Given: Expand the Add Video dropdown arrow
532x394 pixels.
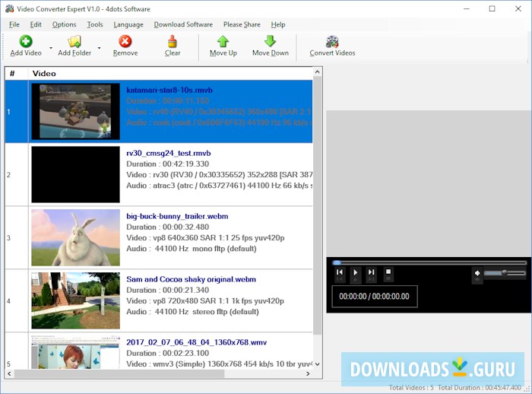Looking at the screenshot, I should point(51,47).
